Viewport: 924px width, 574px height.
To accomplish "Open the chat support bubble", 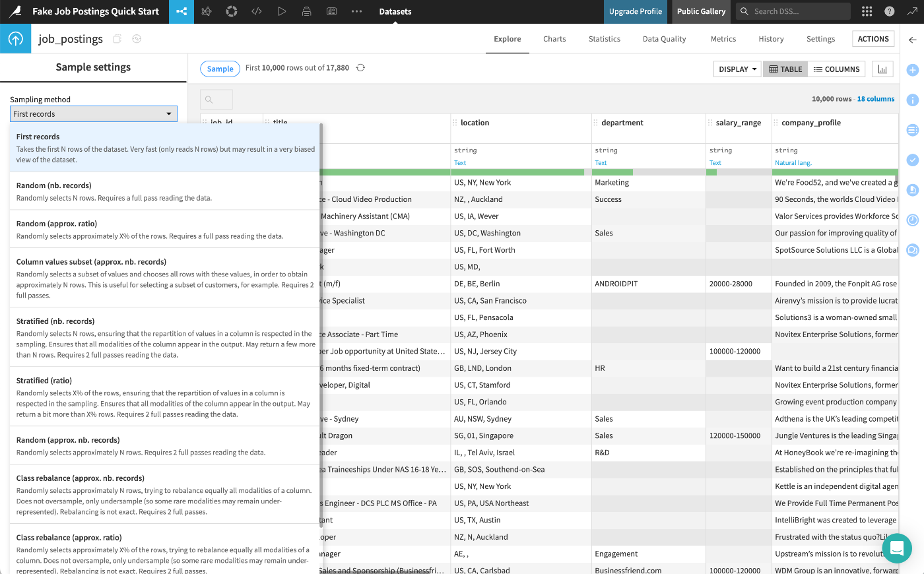I will coord(897,548).
